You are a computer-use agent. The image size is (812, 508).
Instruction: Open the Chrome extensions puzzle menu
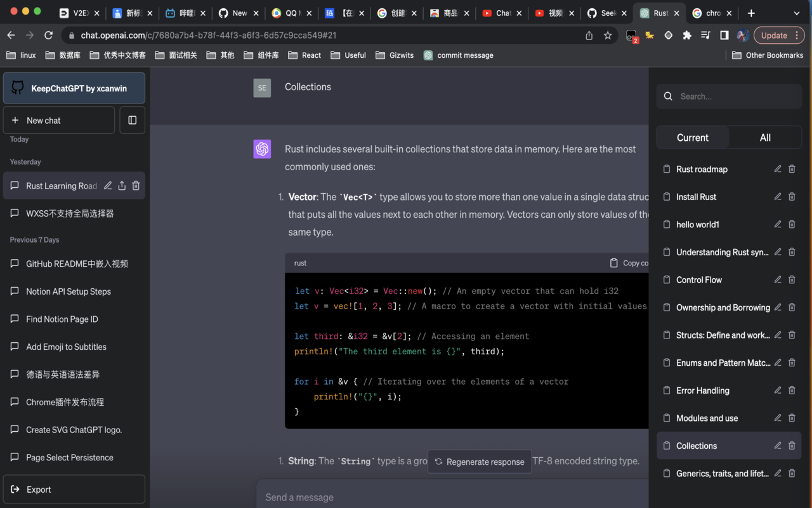point(687,35)
